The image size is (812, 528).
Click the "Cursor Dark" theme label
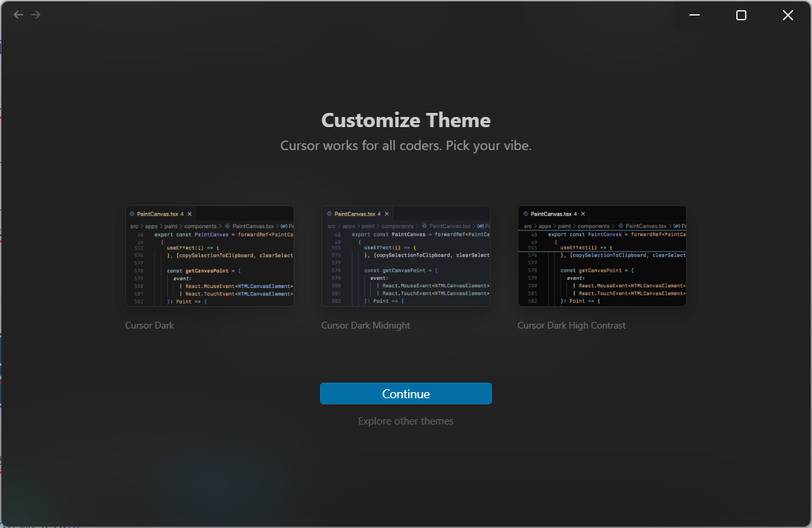click(x=150, y=325)
